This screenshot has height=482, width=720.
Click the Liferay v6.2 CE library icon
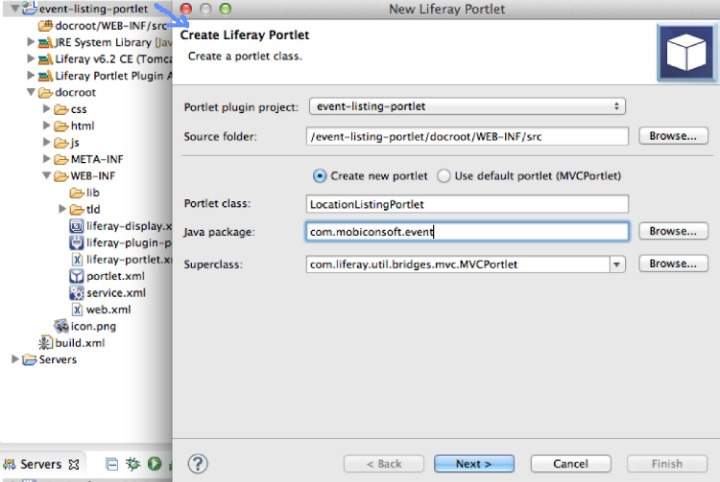(45, 59)
